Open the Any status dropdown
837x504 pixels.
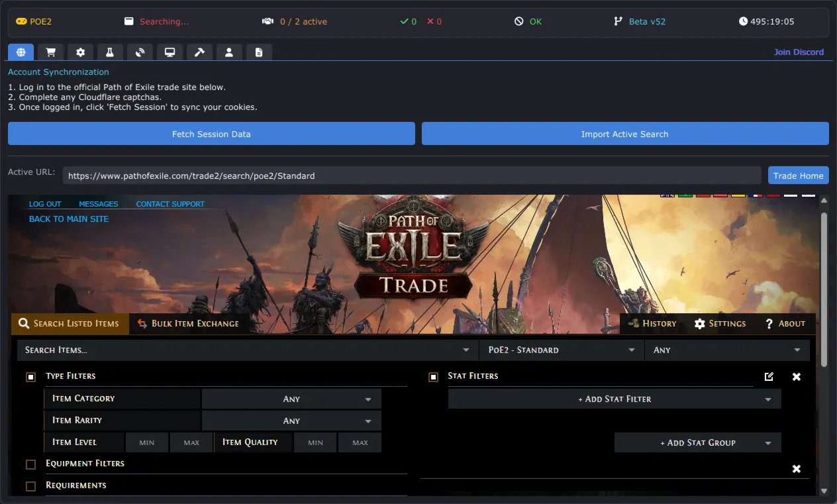click(x=727, y=350)
